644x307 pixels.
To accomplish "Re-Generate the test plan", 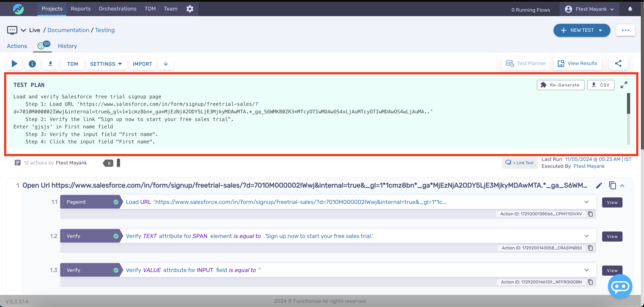I will [560, 85].
